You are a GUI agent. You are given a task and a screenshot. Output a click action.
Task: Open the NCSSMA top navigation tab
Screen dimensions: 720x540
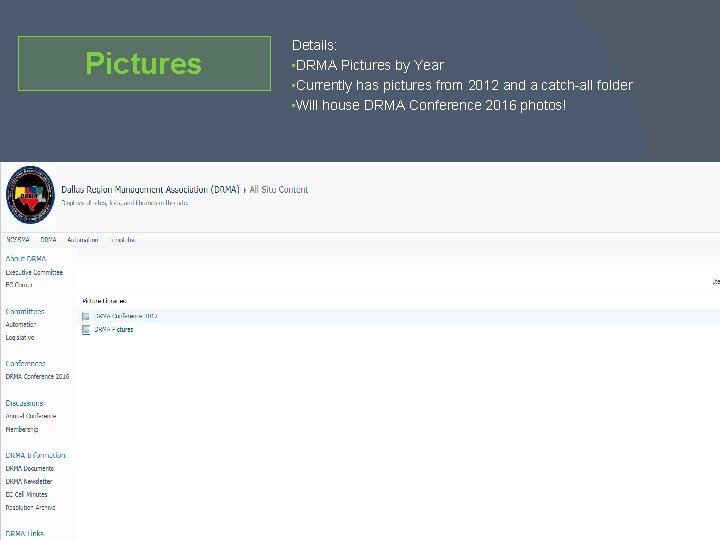click(x=18, y=240)
